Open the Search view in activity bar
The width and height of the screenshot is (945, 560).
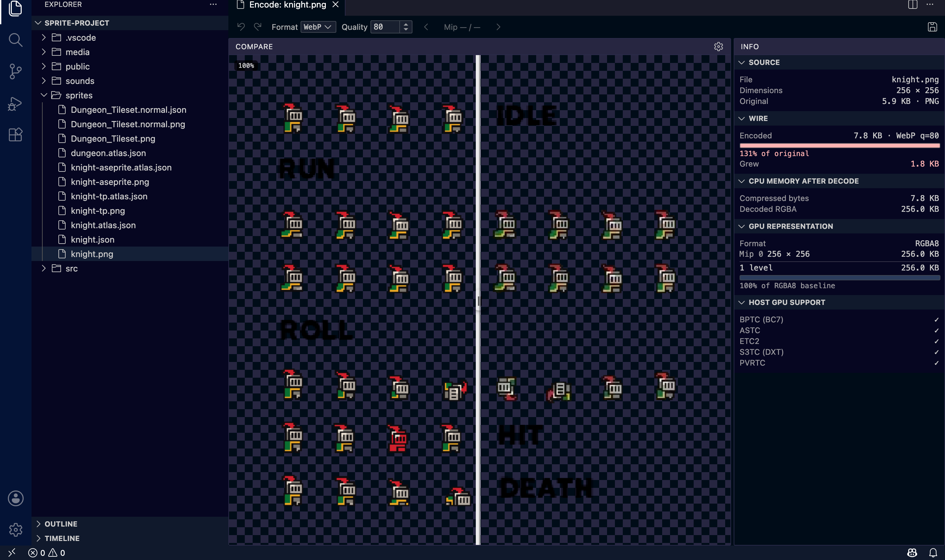15,40
